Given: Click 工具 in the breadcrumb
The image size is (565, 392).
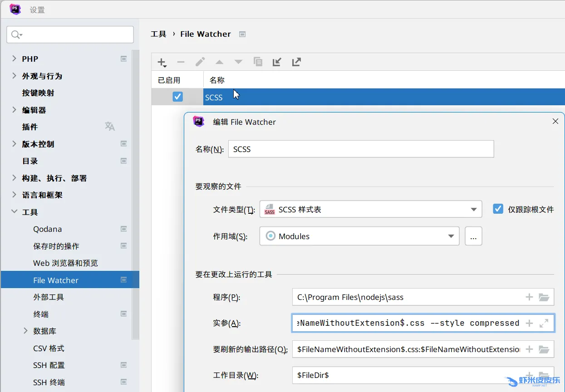Looking at the screenshot, I should point(158,34).
